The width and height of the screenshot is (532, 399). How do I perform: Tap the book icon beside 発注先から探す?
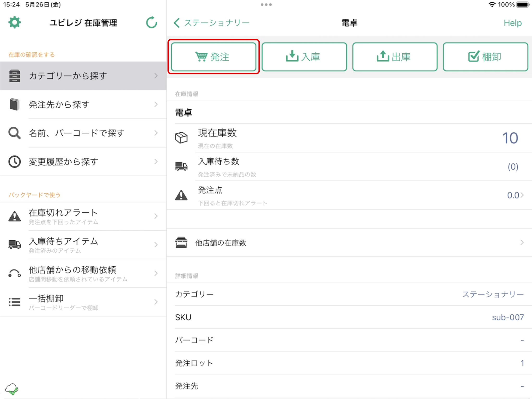[x=15, y=105]
